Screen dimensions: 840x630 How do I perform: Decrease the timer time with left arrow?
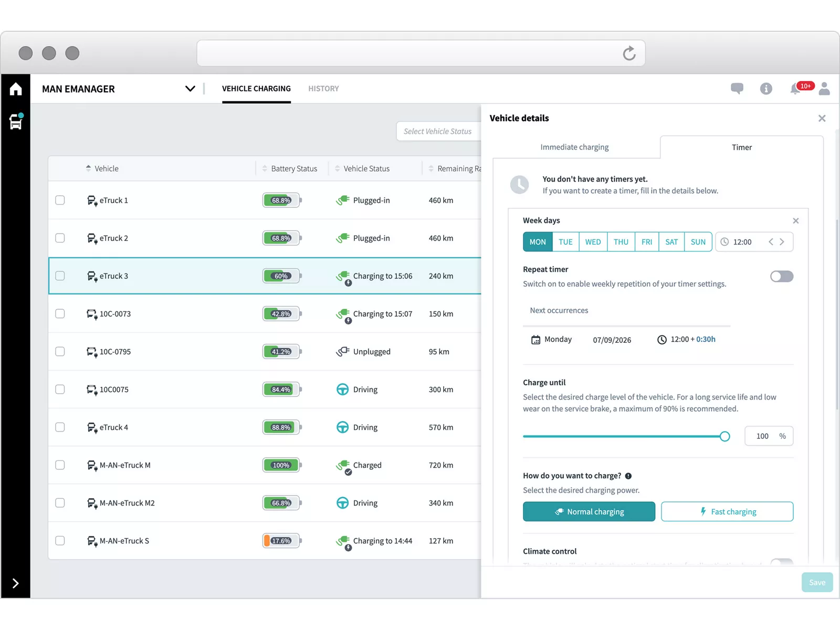(x=771, y=241)
